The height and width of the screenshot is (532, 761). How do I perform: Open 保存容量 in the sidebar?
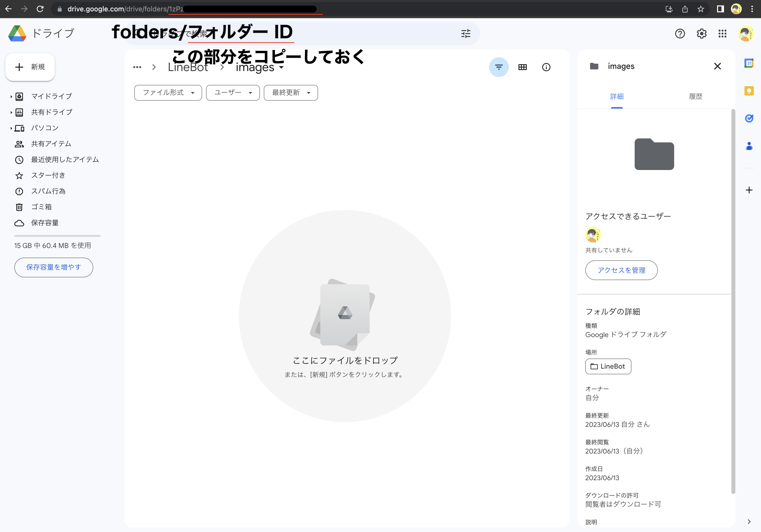pos(45,223)
